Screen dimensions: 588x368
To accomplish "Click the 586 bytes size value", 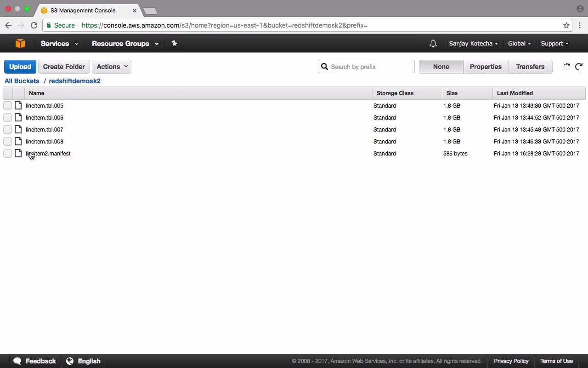I will (x=455, y=154).
